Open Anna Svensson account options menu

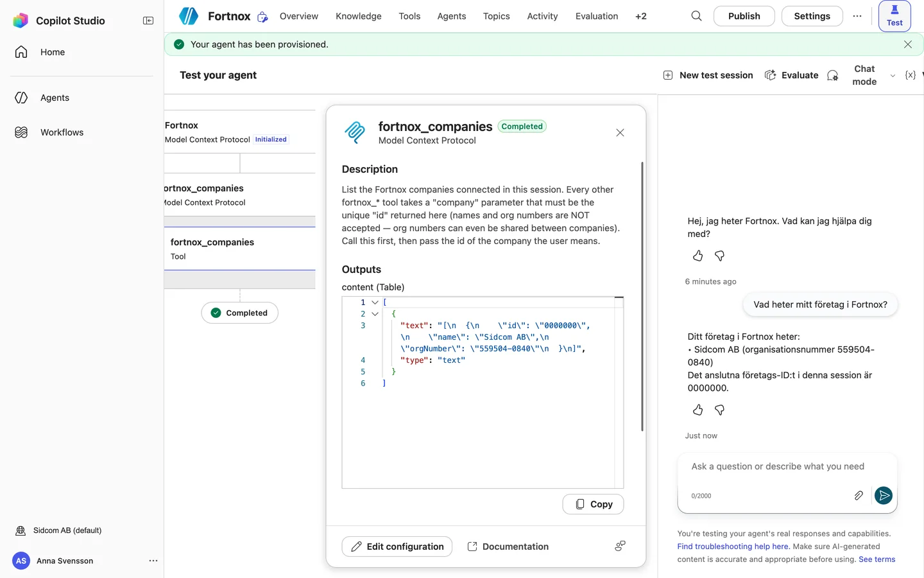click(x=153, y=561)
